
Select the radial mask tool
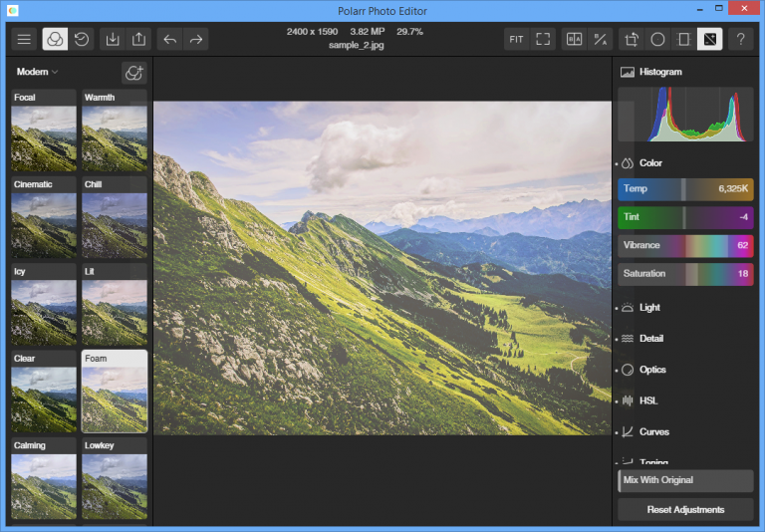tap(657, 40)
